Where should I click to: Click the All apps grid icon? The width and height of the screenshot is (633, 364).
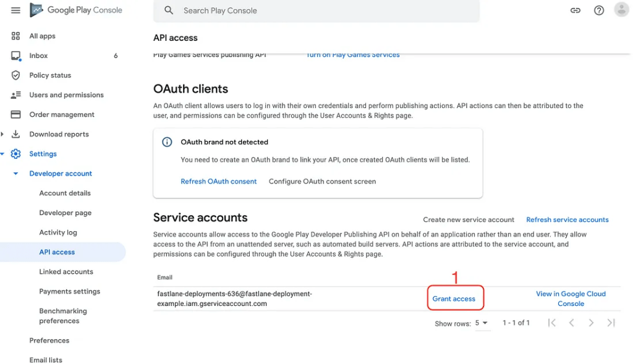pyautogui.click(x=15, y=36)
